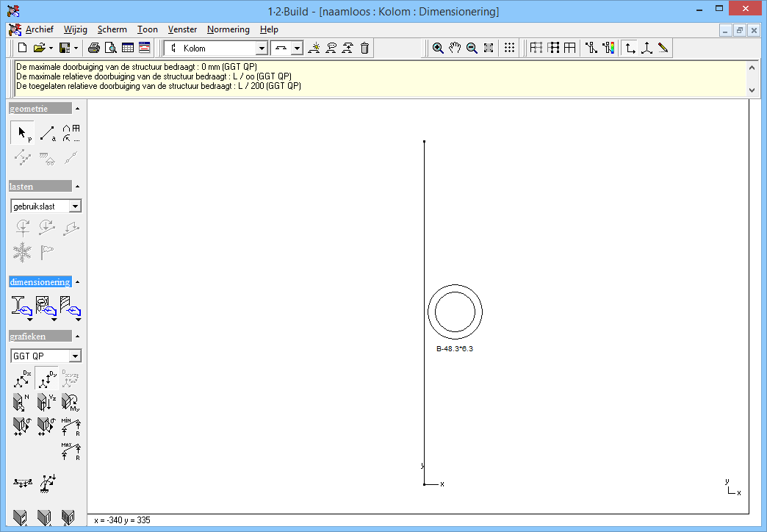Expand the GGT QP combination dropdown
The height and width of the screenshot is (532, 767).
pos(75,356)
